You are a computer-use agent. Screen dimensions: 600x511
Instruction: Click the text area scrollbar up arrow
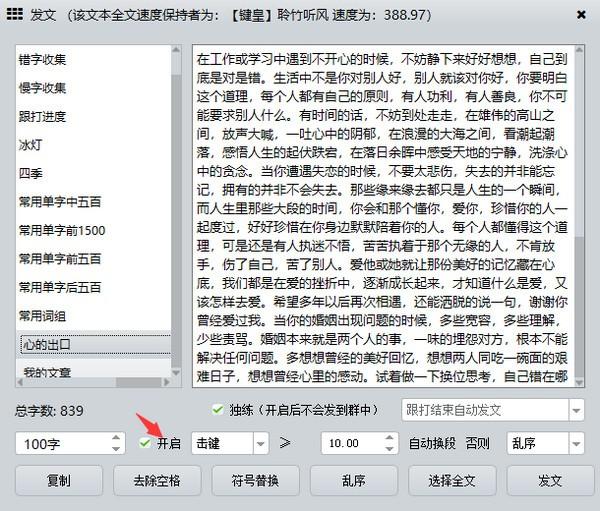coord(579,50)
